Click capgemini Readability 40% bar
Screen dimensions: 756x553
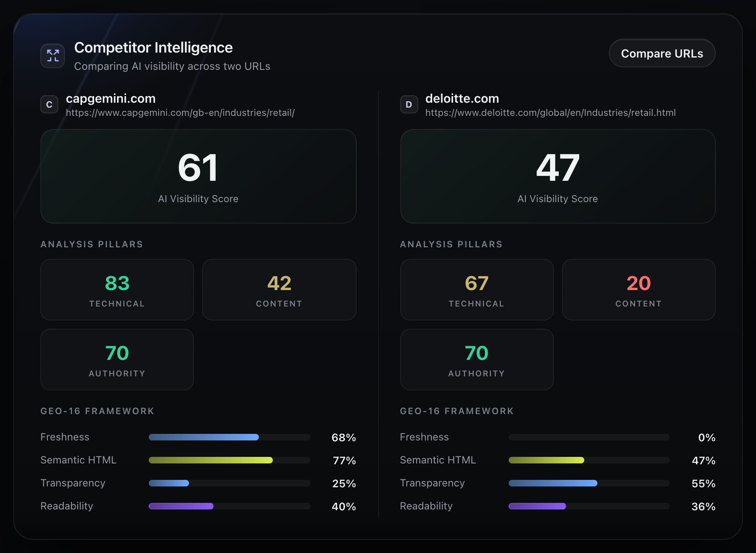229,506
